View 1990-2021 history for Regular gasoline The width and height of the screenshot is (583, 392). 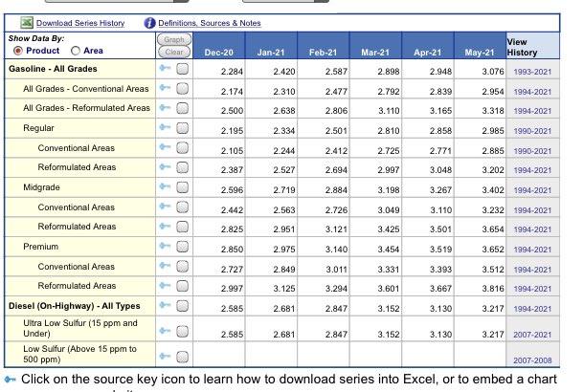pos(532,131)
